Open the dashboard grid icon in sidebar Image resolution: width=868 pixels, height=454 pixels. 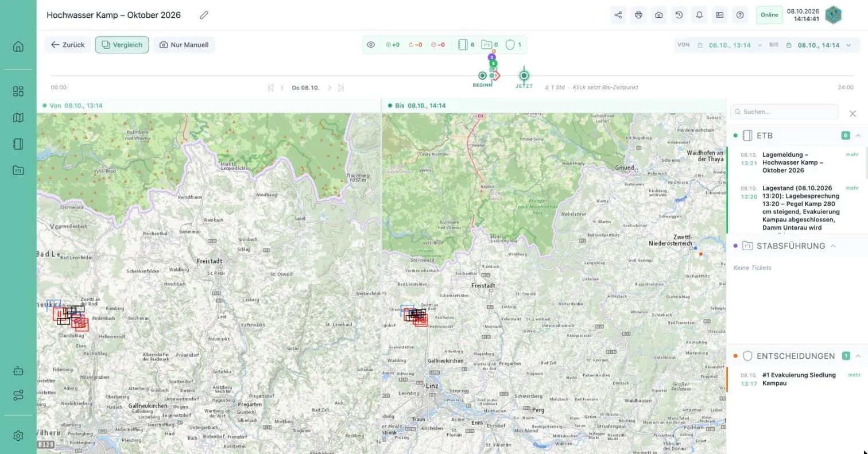tap(18, 91)
